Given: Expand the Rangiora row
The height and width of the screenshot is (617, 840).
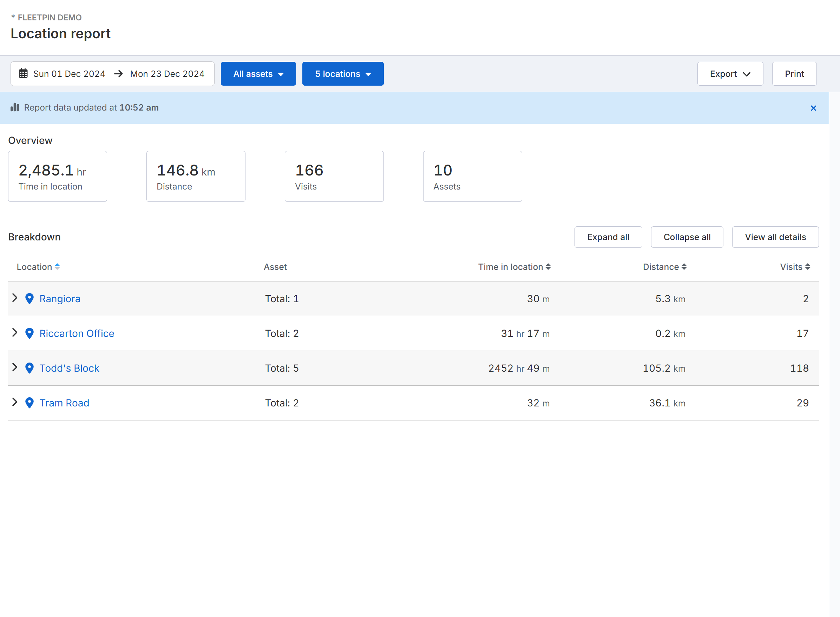Looking at the screenshot, I should point(14,298).
